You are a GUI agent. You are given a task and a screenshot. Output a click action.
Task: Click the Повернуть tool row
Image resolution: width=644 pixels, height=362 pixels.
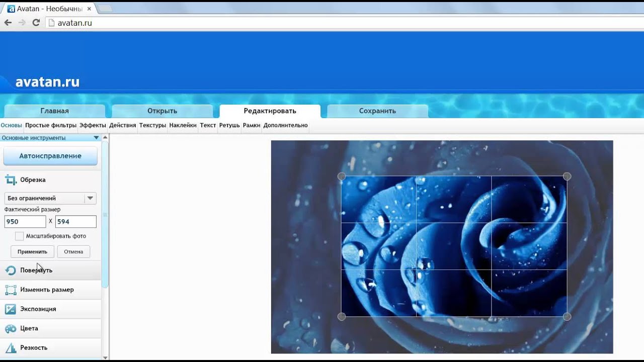pos(50,270)
